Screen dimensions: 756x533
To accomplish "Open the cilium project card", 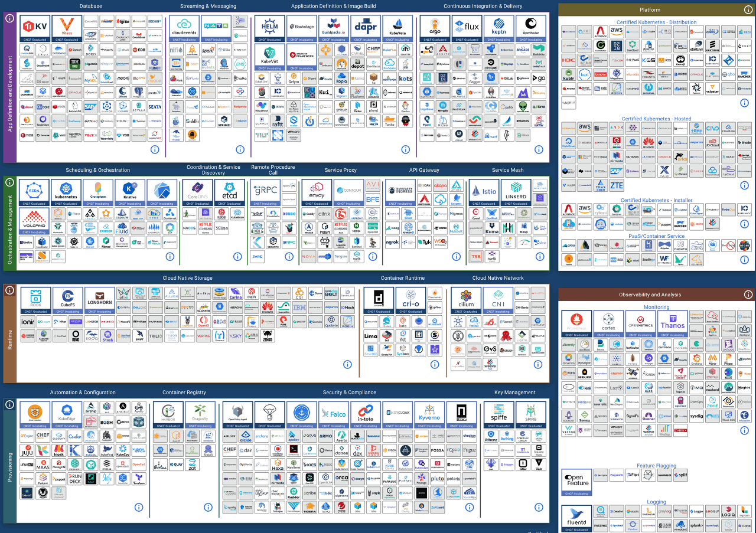I will (x=466, y=300).
